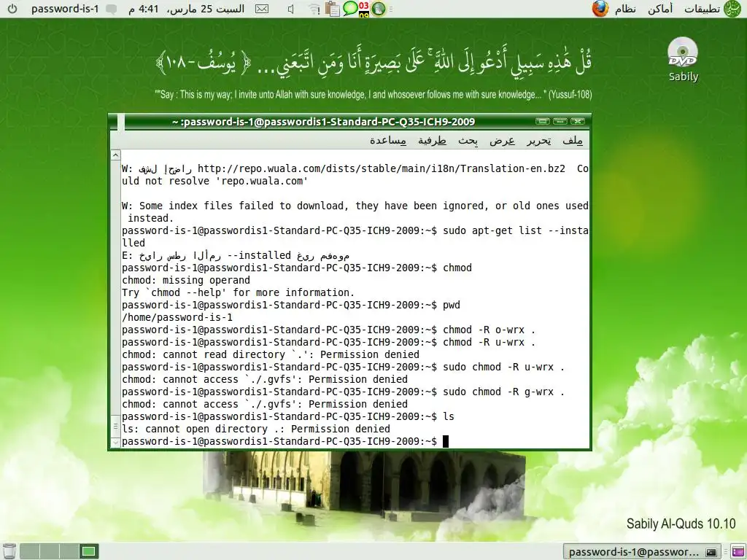747x560 pixels.
Task: Open the terminal عرض (View) menu
Action: coord(503,141)
